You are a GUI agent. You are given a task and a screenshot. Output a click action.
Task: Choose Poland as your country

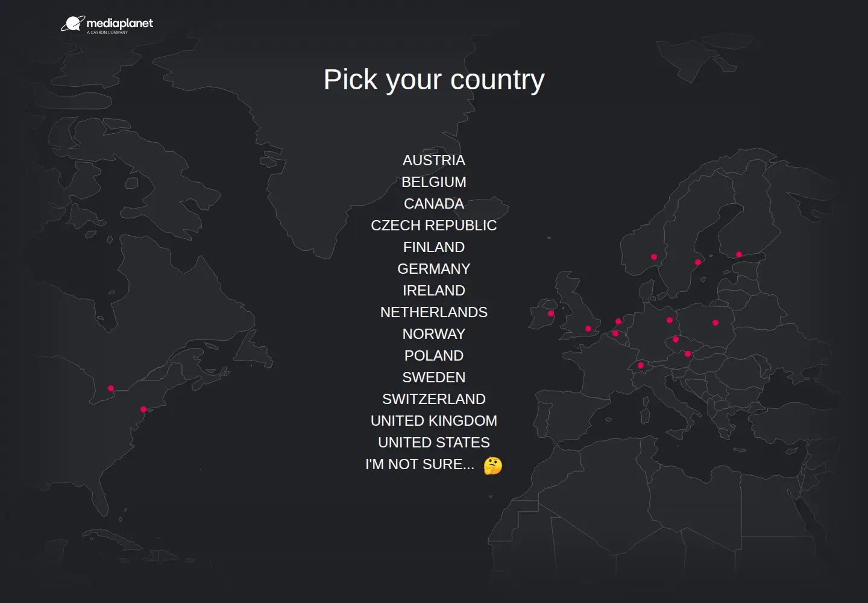[434, 356]
